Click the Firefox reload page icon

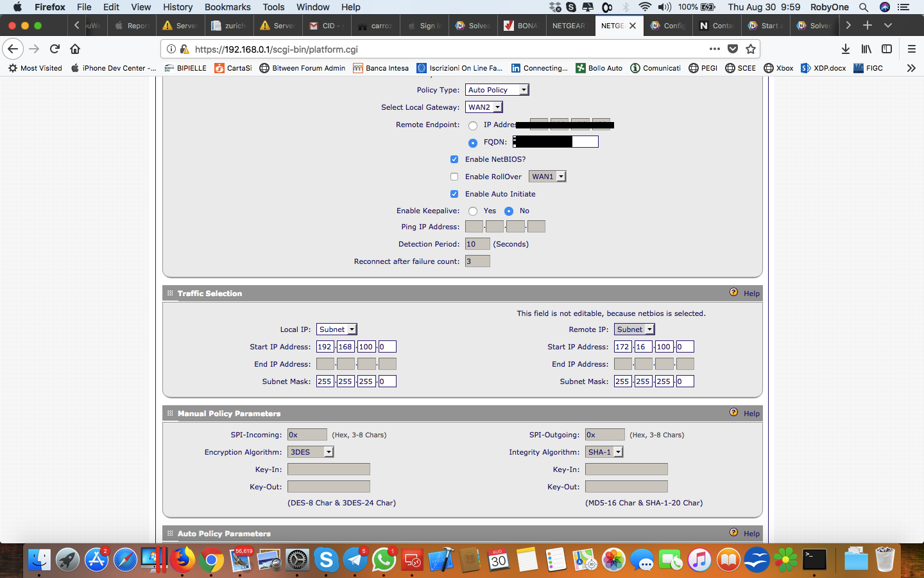(x=55, y=49)
